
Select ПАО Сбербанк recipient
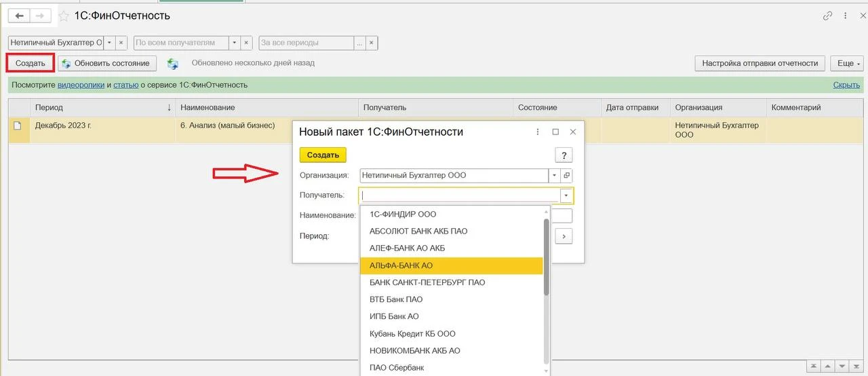[452, 368]
